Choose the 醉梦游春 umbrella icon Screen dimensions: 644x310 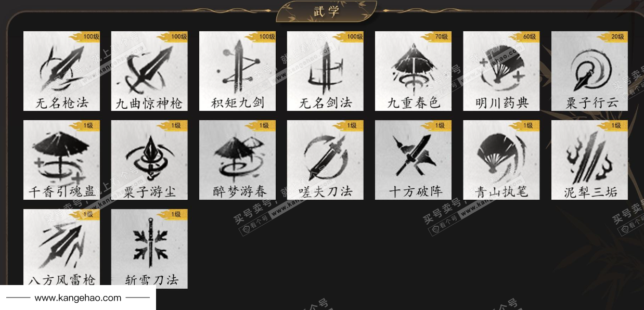[x=237, y=160]
